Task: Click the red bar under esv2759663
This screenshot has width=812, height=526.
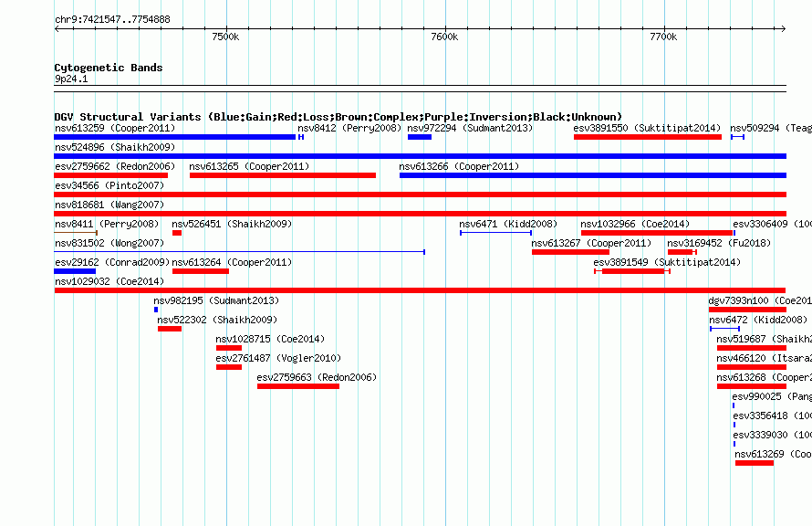Action: [x=298, y=386]
